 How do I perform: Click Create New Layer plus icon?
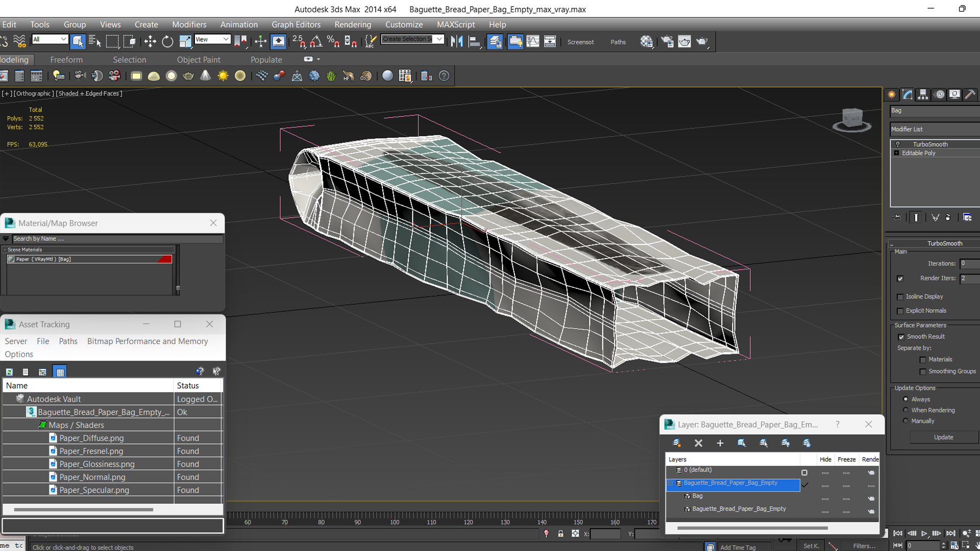click(720, 443)
